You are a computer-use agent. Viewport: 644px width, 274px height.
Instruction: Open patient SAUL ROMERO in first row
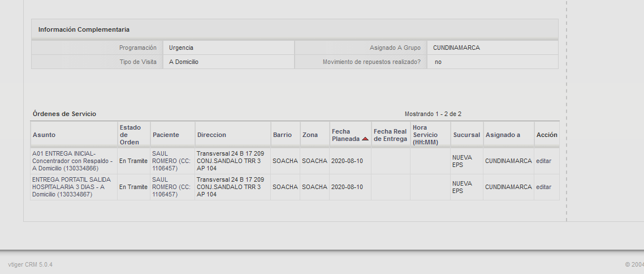click(171, 161)
